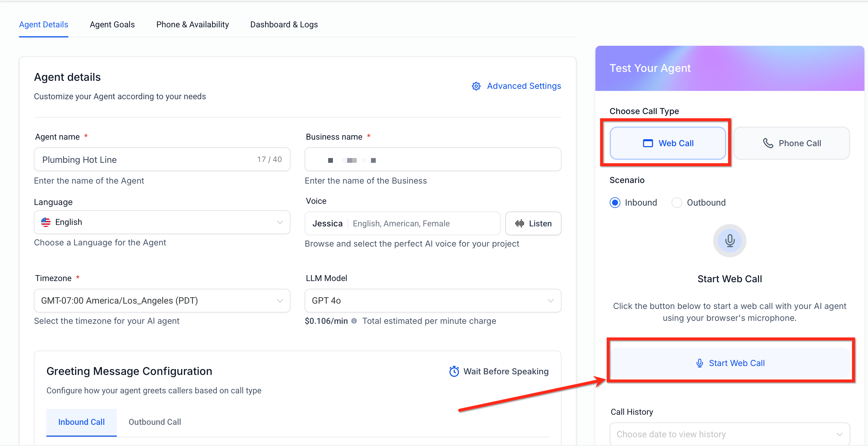The width and height of the screenshot is (868, 448).
Task: Click the browser window icon on Web Call
Action: 648,143
